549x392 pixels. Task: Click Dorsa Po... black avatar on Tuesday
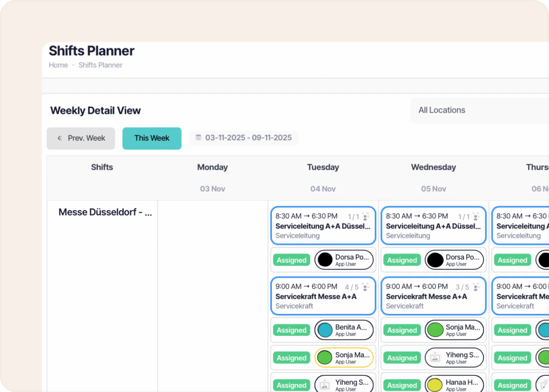(325, 260)
